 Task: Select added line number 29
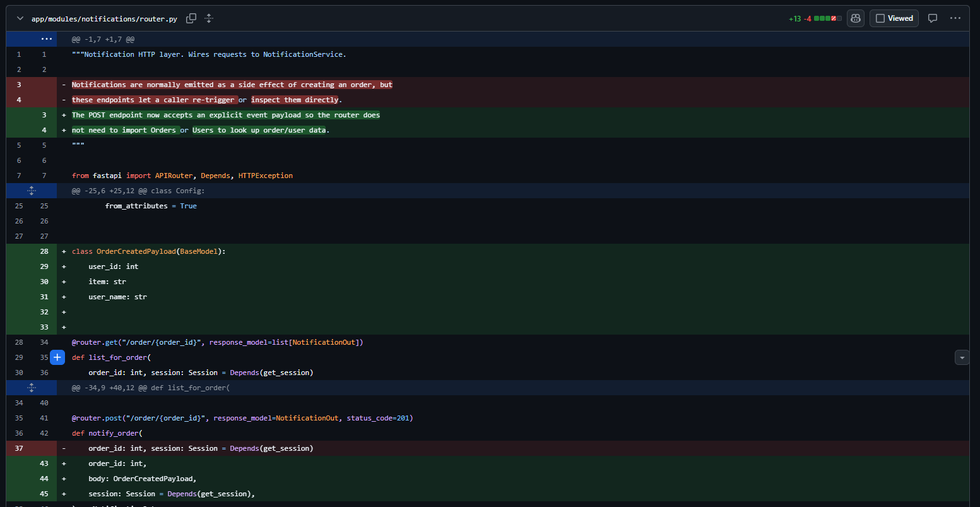[44, 266]
